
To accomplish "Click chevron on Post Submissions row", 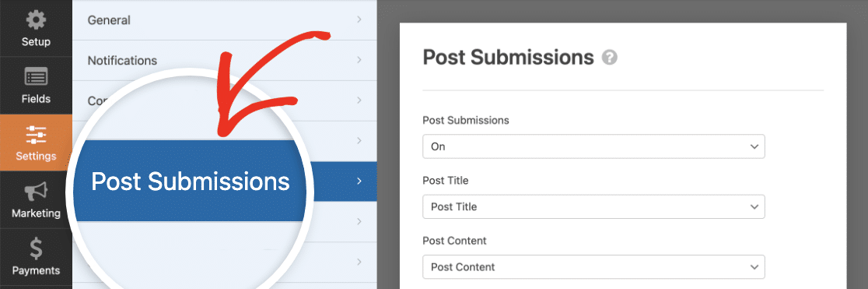I will [x=359, y=181].
